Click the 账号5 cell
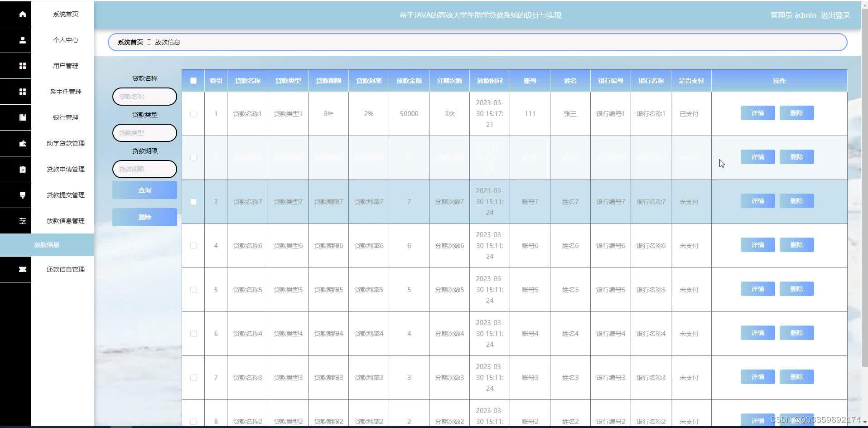 (530, 290)
